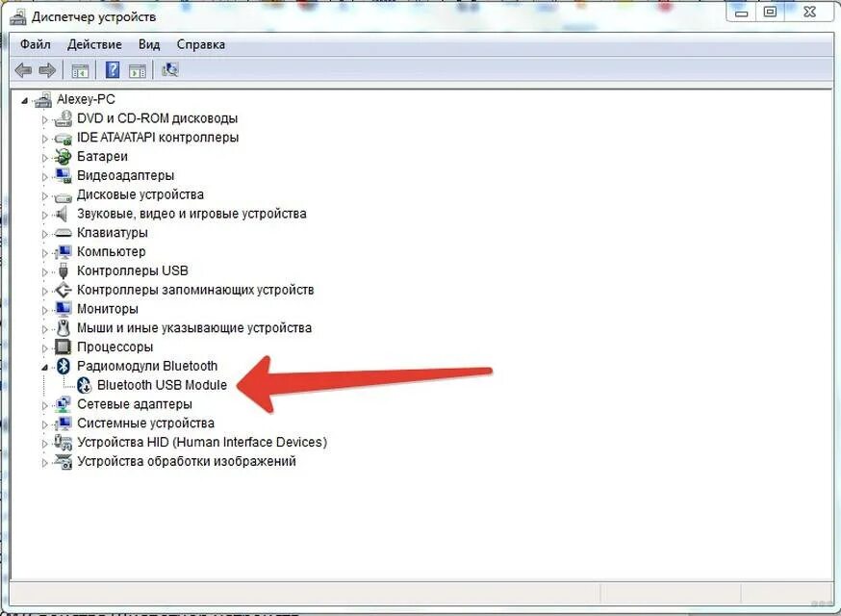Click the Клавиатуры keyboard icon
Image resolution: width=841 pixels, height=616 pixels.
pyautogui.click(x=64, y=233)
